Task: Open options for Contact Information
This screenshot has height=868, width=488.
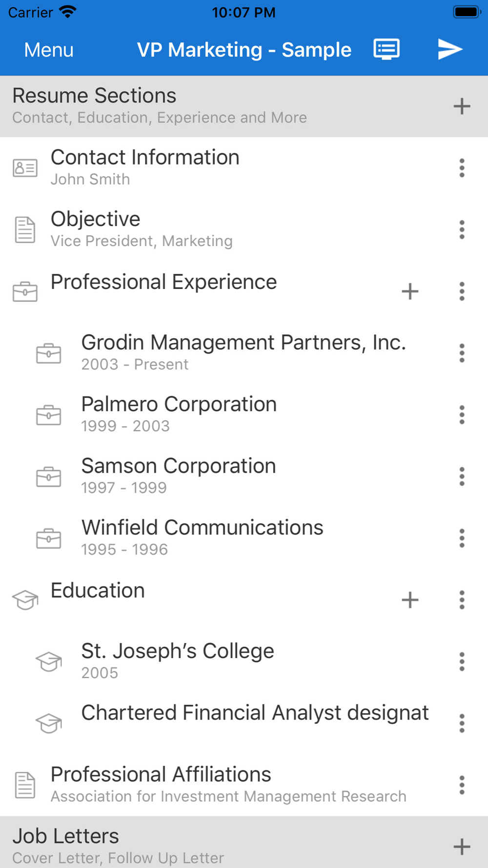Action: (462, 168)
